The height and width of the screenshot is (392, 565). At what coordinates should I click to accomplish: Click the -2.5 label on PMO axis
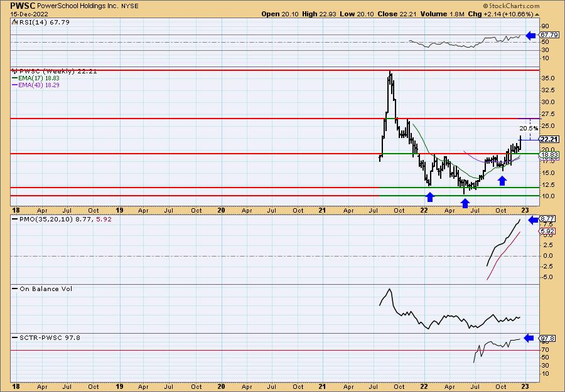click(x=547, y=267)
